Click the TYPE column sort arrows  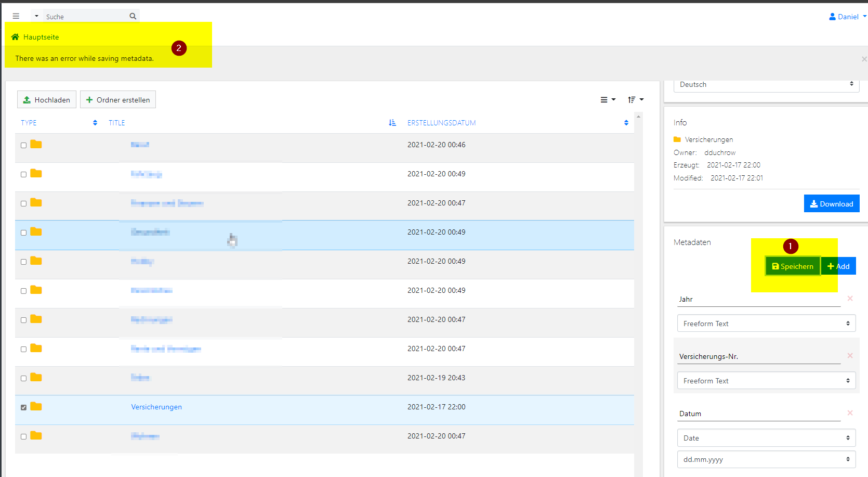tap(95, 123)
